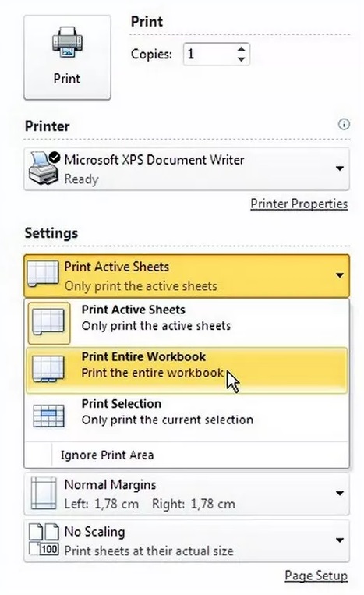Collapse the Print Active Sheets dropdown arrow
Image resolution: width=364 pixels, height=595 pixels.
pyautogui.click(x=340, y=275)
